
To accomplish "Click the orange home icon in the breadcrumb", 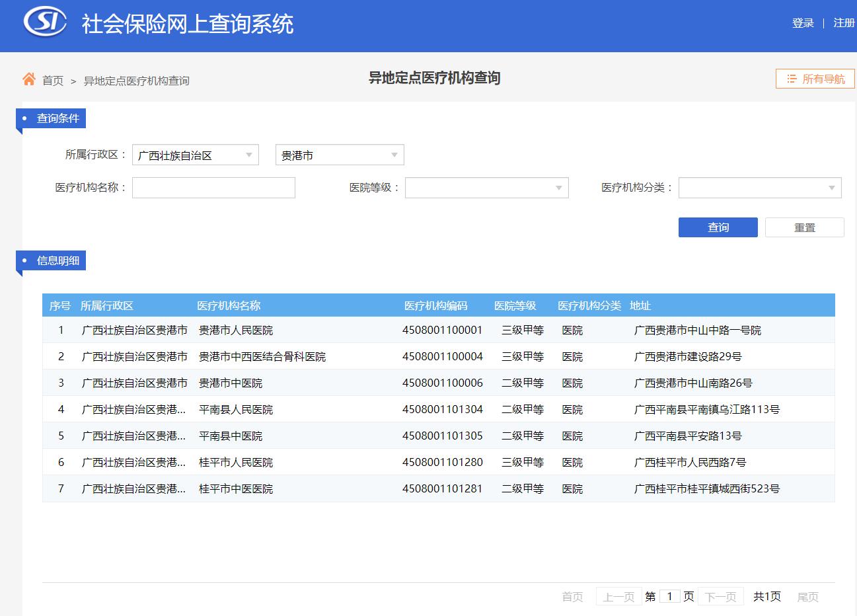I will coord(28,79).
